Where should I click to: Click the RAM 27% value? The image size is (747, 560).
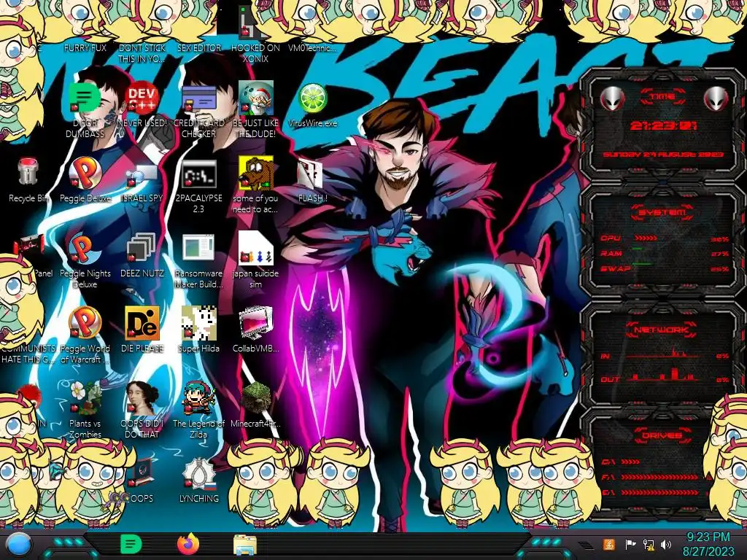720,254
